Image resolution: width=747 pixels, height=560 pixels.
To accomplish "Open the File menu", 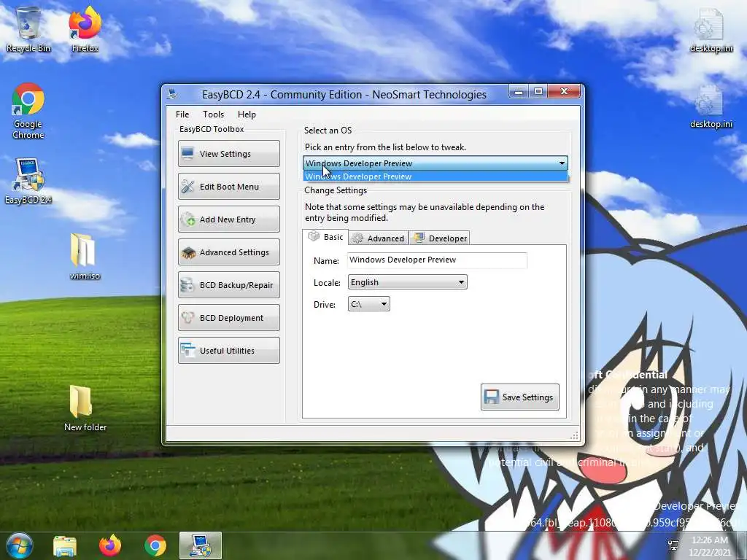I will [182, 114].
